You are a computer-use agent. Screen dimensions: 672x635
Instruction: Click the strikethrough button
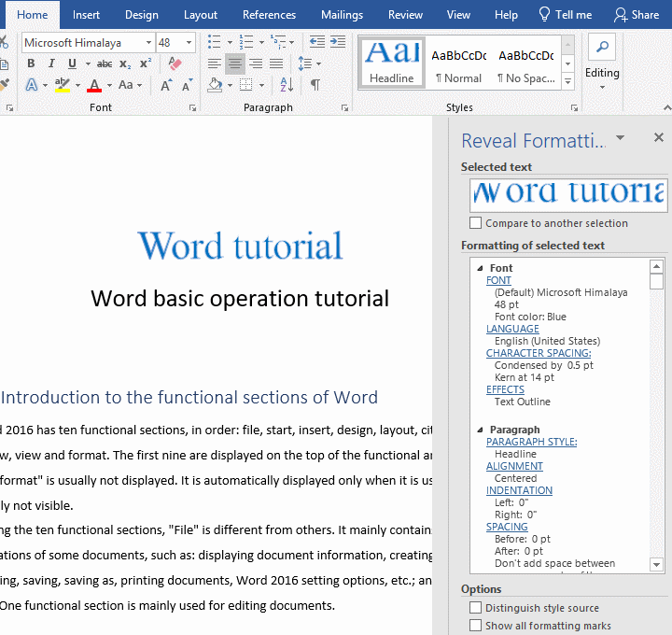(x=105, y=63)
